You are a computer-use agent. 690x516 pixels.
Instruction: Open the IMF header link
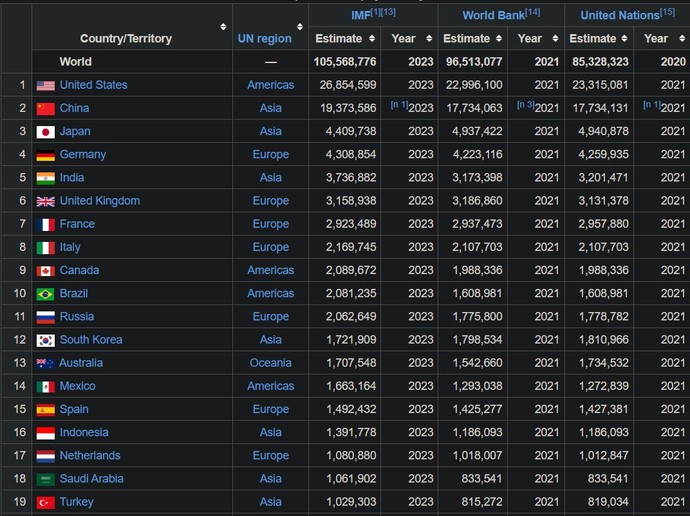(x=360, y=16)
